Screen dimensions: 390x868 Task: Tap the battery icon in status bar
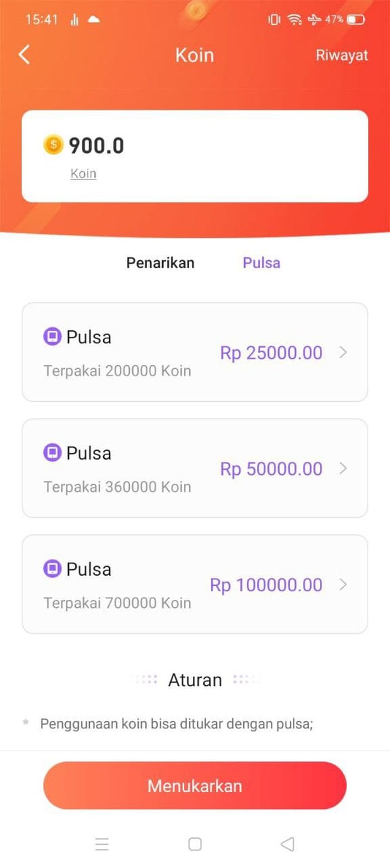355,20
